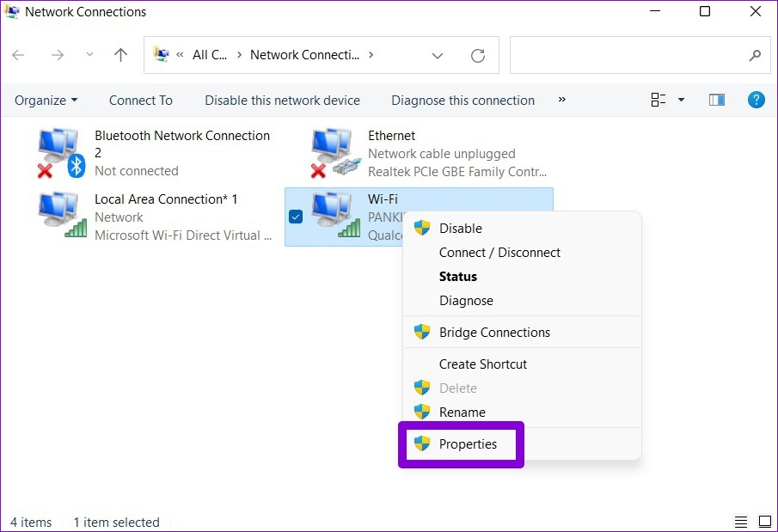Switch to large icons view in status bar
The width and height of the screenshot is (778, 532).
pyautogui.click(x=764, y=522)
